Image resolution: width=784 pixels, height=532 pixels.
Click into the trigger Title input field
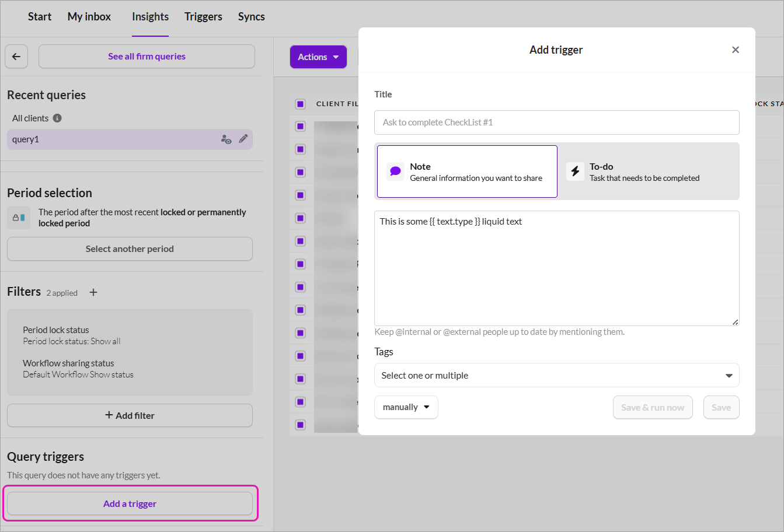(556, 123)
